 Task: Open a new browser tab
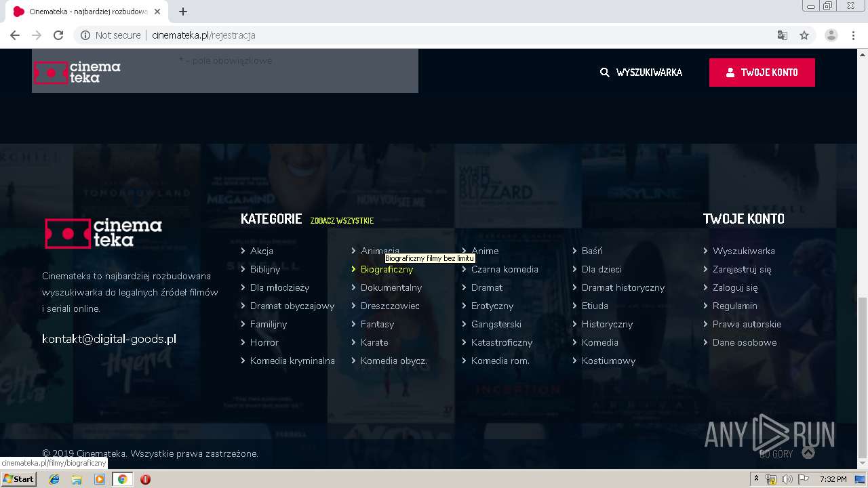[183, 12]
